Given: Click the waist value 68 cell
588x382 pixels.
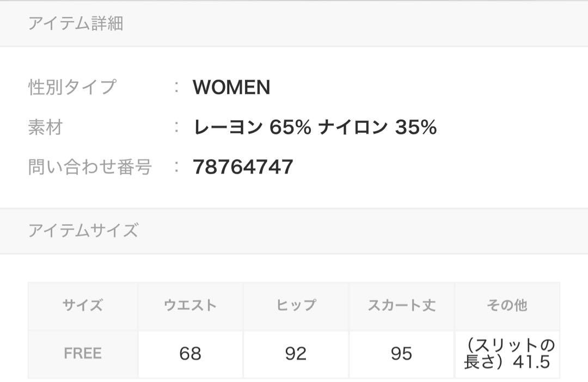Looking at the screenshot, I should 191,354.
